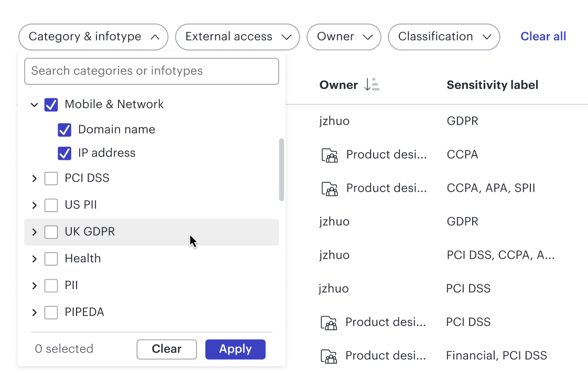Image resolution: width=588 pixels, height=373 pixels.
Task: Close the Category & infotype filter dropdown
Action: pyautogui.click(x=93, y=37)
